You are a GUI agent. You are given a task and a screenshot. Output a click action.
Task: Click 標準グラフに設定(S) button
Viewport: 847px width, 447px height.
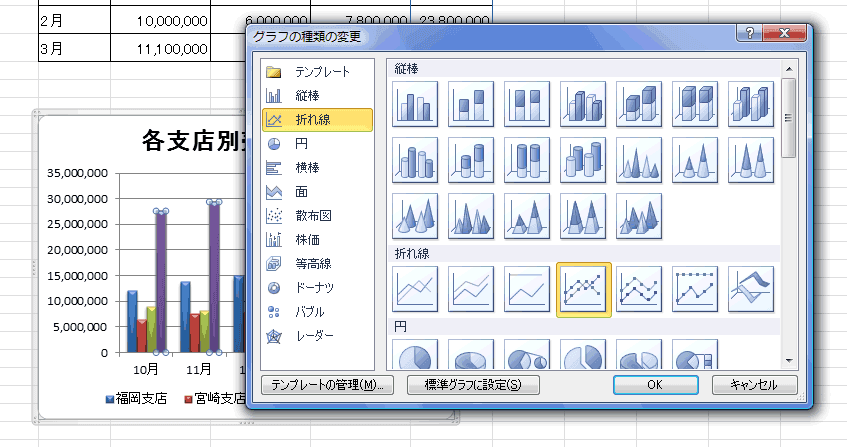pos(473,385)
